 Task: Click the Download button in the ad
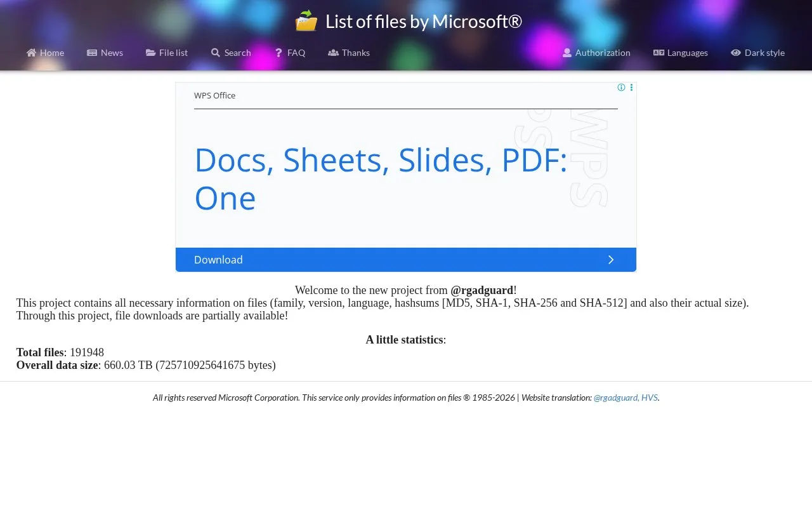pyautogui.click(x=406, y=260)
